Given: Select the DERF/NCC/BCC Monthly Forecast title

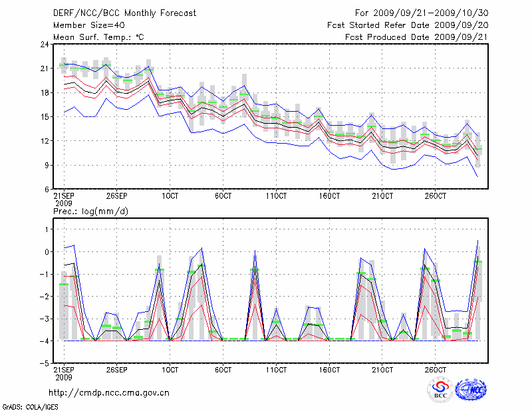Looking at the screenshot, I should coord(126,13).
